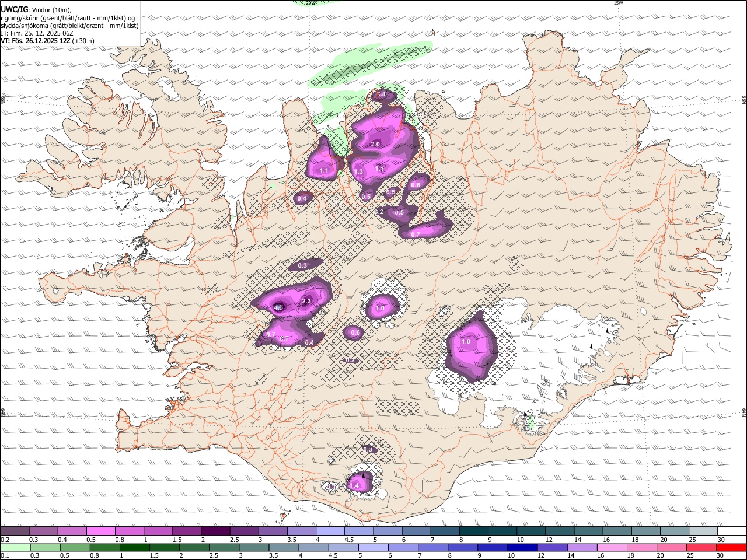The height and width of the screenshot is (560, 747).
Task: Pick the light green 0.3 swatch, bottom legend
Action: point(45,547)
